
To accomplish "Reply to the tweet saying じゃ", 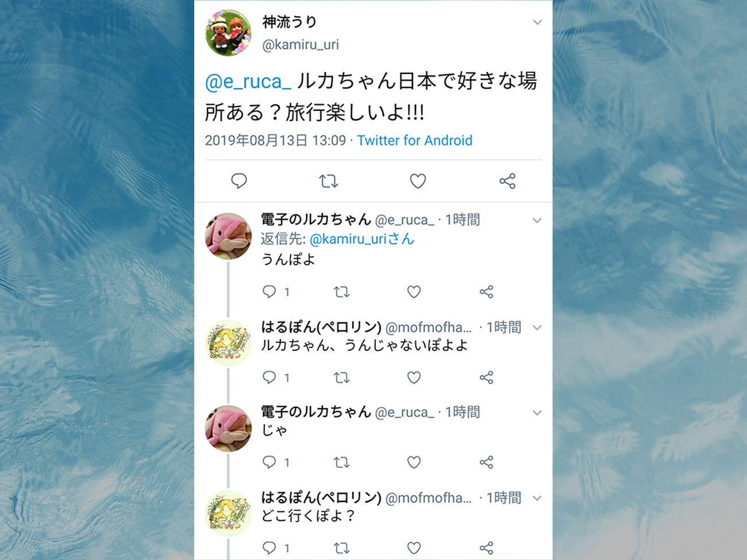I will point(269,462).
